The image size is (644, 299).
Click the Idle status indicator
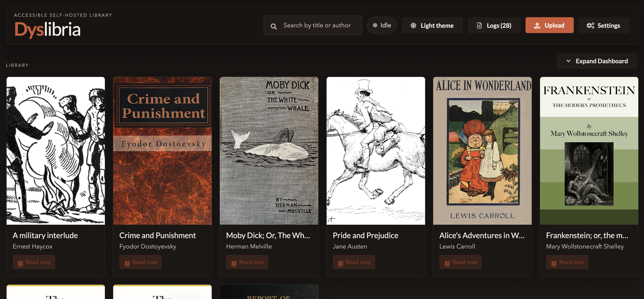tap(382, 25)
